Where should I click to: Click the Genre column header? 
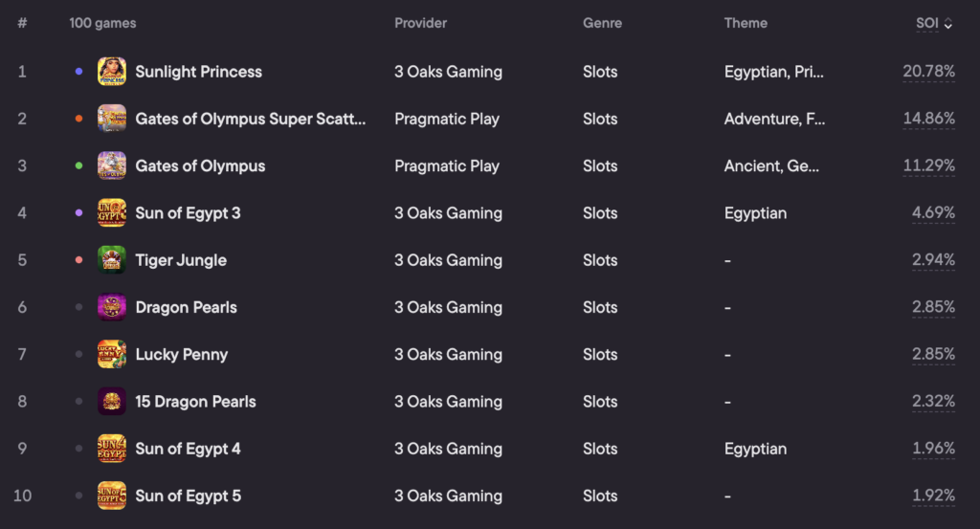point(603,23)
